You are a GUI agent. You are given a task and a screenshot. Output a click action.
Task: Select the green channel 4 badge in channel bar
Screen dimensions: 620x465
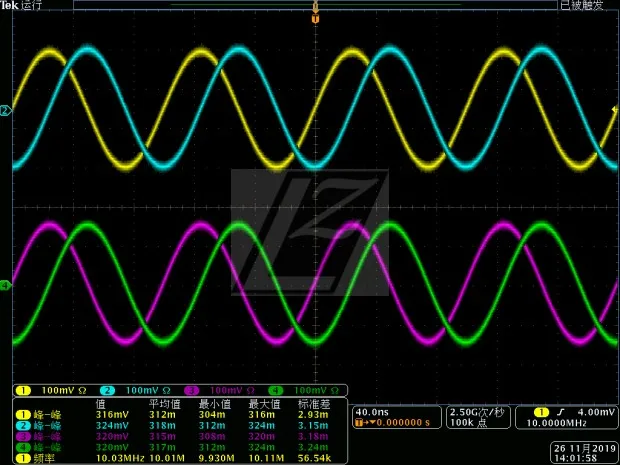(276, 391)
